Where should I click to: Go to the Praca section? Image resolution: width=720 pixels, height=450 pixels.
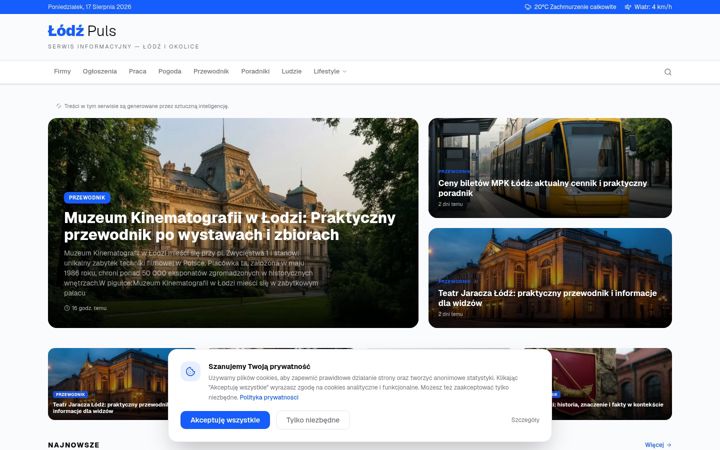click(x=137, y=71)
